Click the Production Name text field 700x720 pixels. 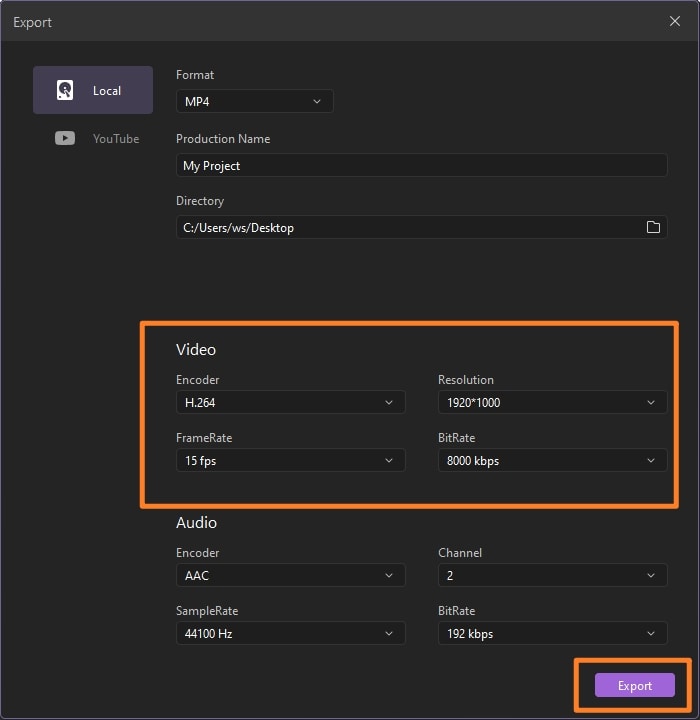point(421,165)
